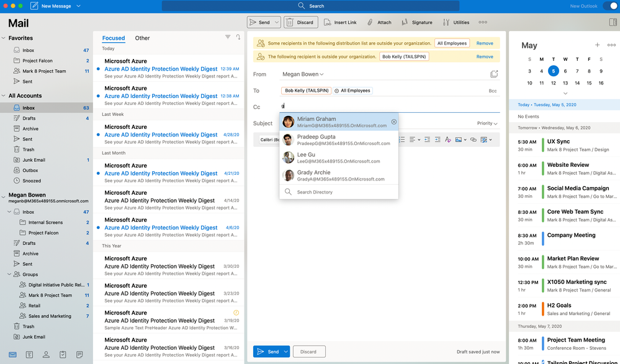
Task: Open the bottom Send button dropdown arrow
Action: pos(286,352)
